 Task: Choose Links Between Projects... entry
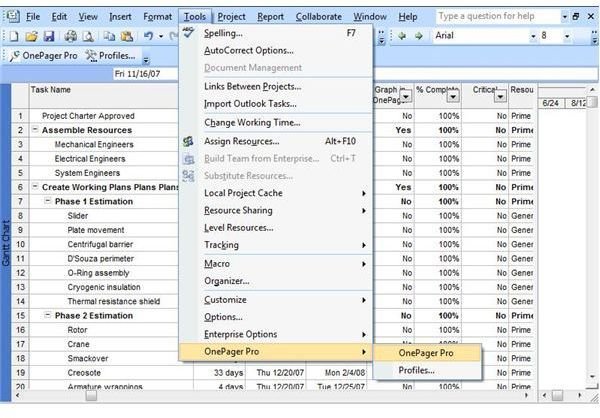tap(276, 87)
